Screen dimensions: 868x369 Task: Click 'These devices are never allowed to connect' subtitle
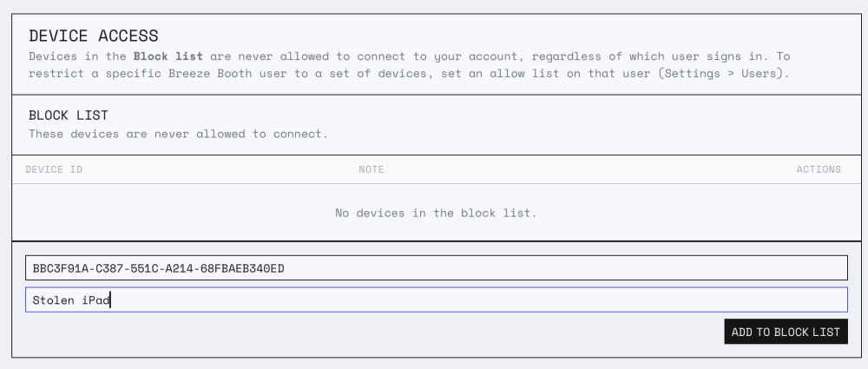point(178,134)
